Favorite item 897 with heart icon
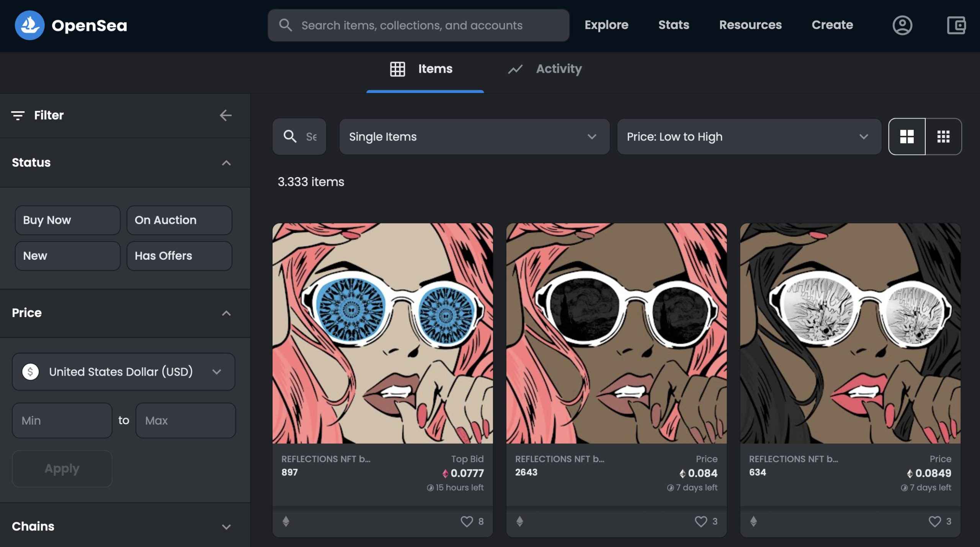Image resolution: width=980 pixels, height=547 pixels. (467, 521)
